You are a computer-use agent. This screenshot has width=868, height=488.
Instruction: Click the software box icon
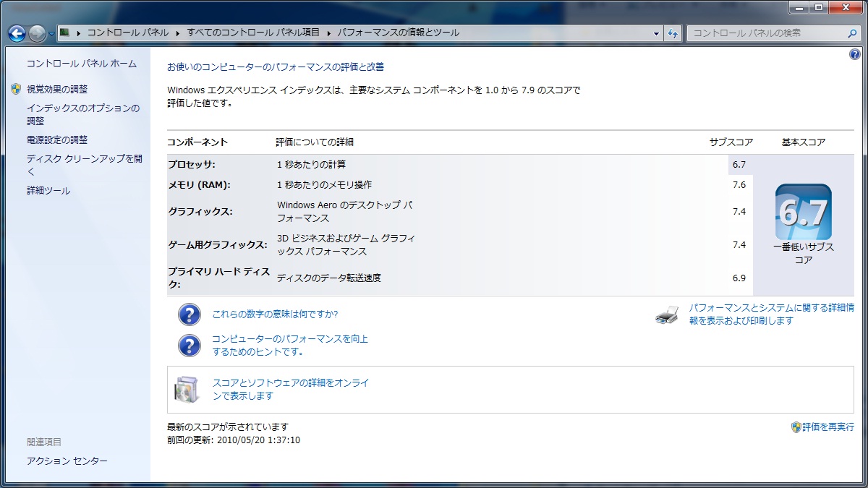click(186, 390)
